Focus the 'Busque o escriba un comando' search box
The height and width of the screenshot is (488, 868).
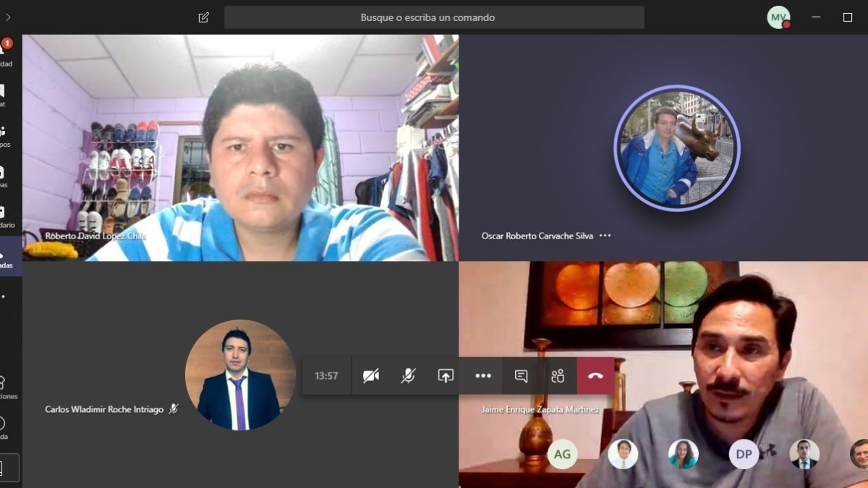coord(434,17)
